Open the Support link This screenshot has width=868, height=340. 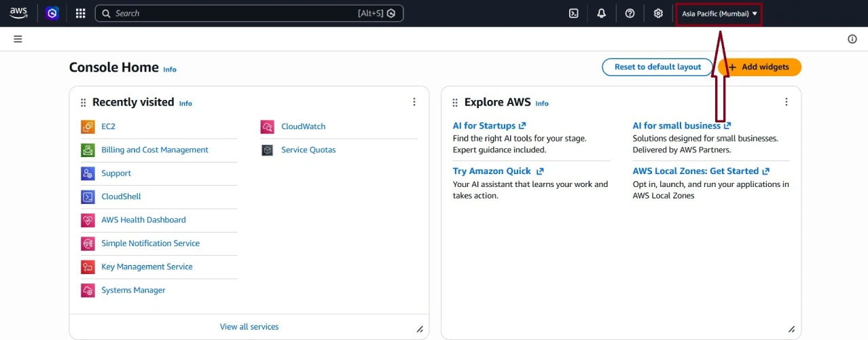click(116, 173)
